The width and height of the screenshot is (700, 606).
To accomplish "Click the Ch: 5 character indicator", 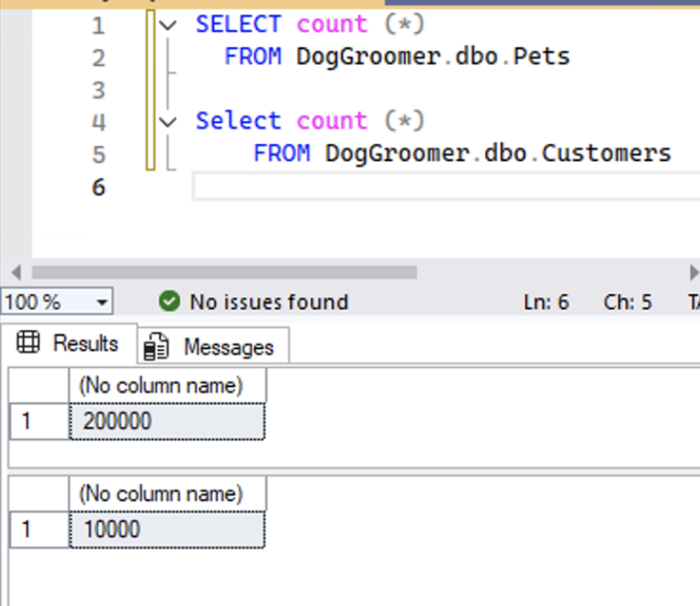I will [628, 302].
